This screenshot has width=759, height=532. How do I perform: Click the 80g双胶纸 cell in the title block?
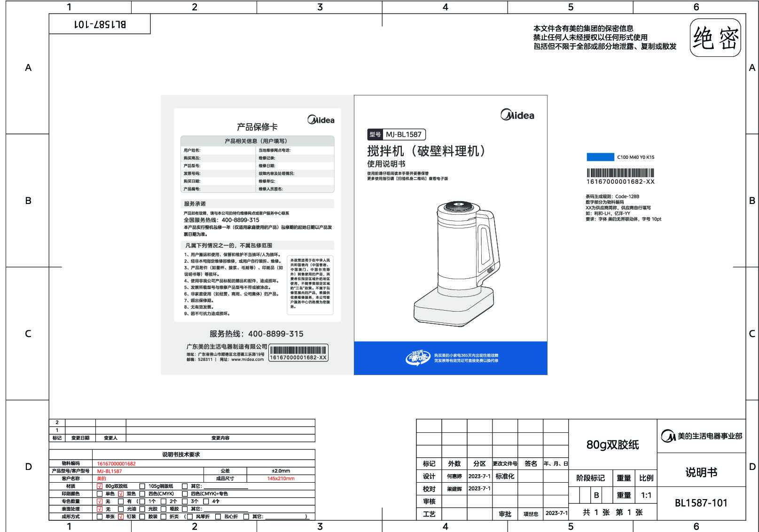[612, 445]
